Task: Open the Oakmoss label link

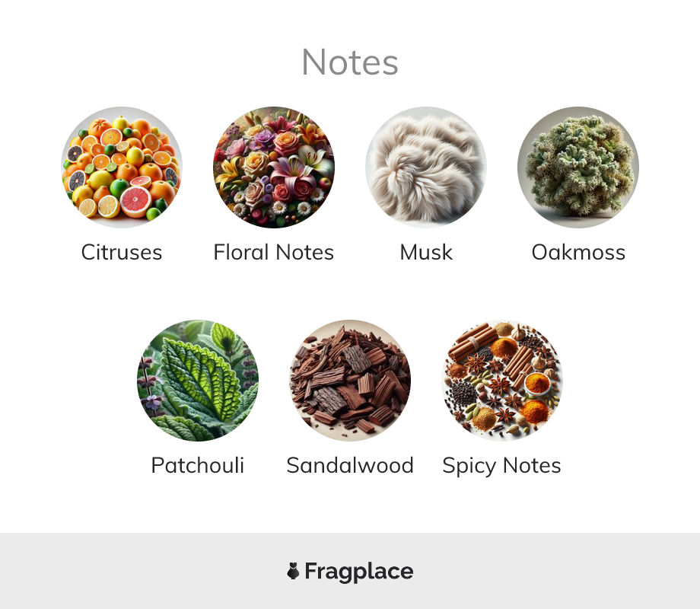Action: click(x=578, y=252)
